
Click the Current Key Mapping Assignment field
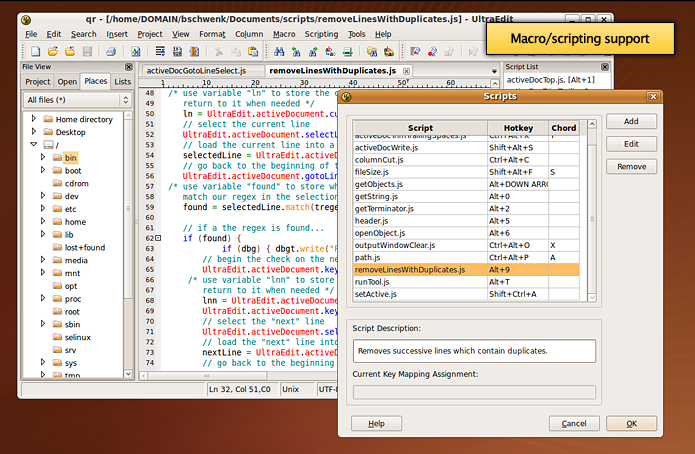474,392
